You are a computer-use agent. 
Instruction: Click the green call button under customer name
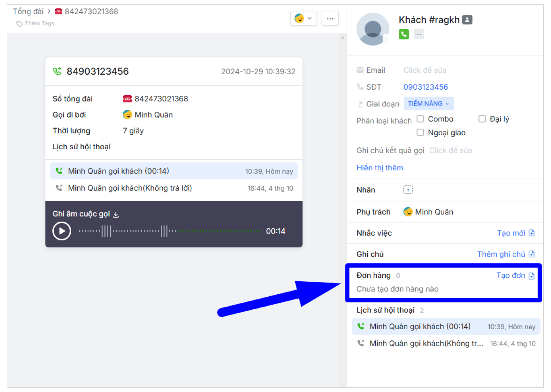click(x=404, y=34)
